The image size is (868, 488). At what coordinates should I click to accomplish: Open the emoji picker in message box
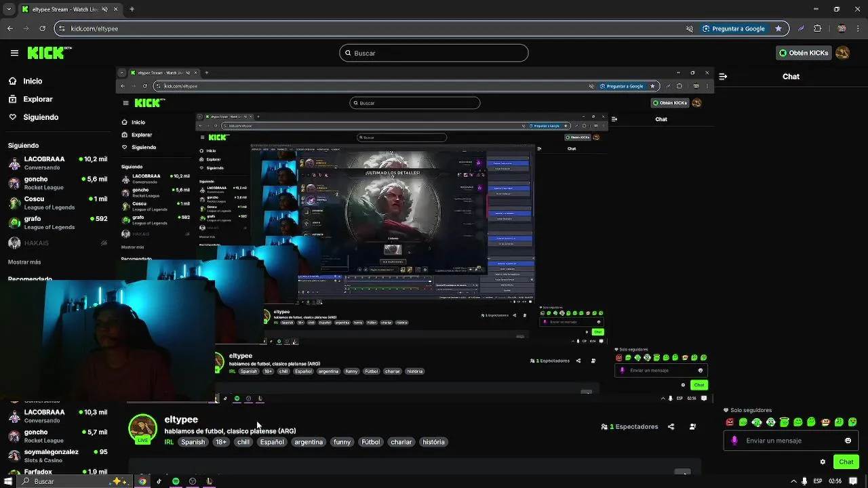(848, 441)
